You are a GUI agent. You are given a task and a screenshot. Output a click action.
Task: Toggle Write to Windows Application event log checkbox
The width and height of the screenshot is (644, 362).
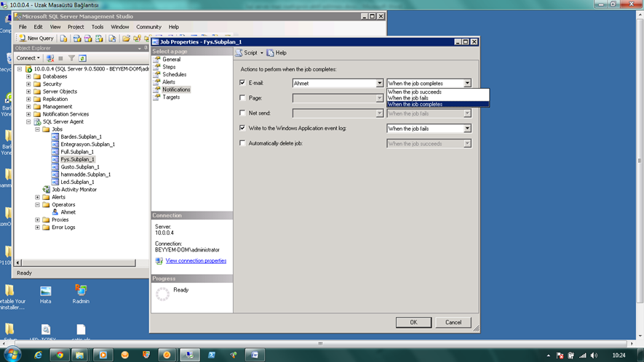pyautogui.click(x=242, y=128)
